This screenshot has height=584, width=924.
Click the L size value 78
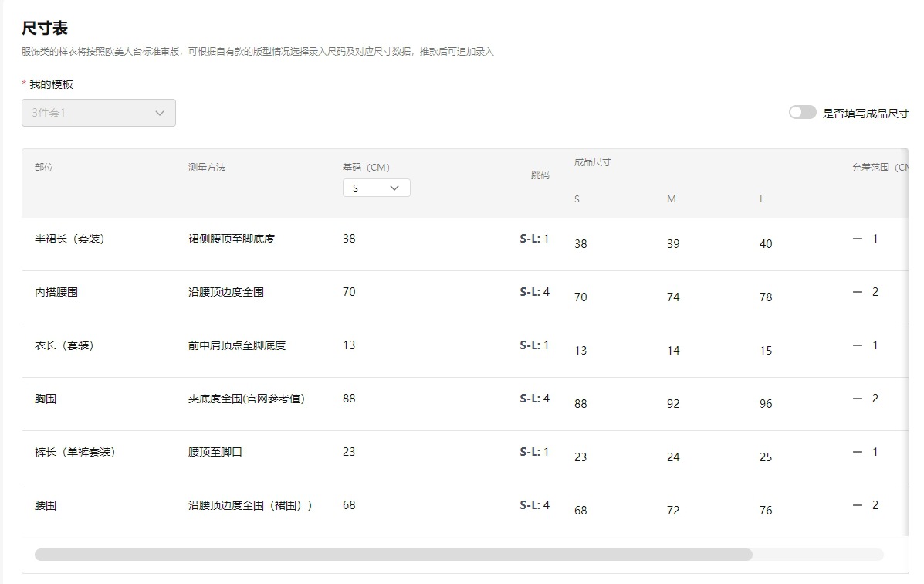click(766, 297)
